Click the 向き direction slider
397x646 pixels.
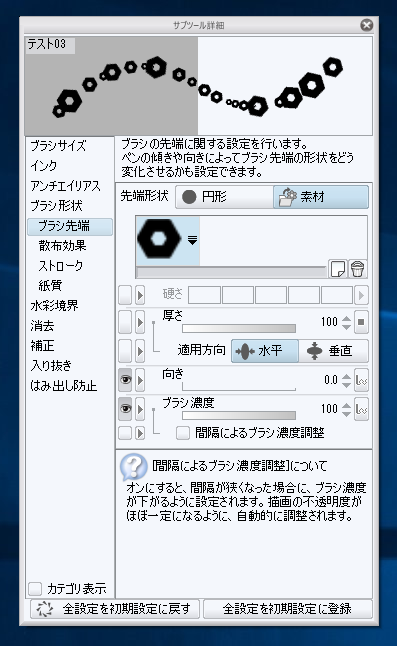pyautogui.click(x=239, y=386)
